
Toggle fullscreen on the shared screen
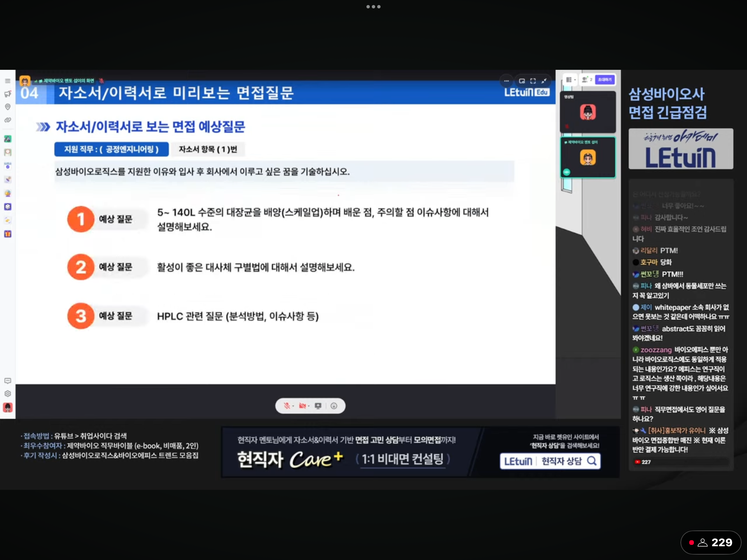tap(533, 81)
